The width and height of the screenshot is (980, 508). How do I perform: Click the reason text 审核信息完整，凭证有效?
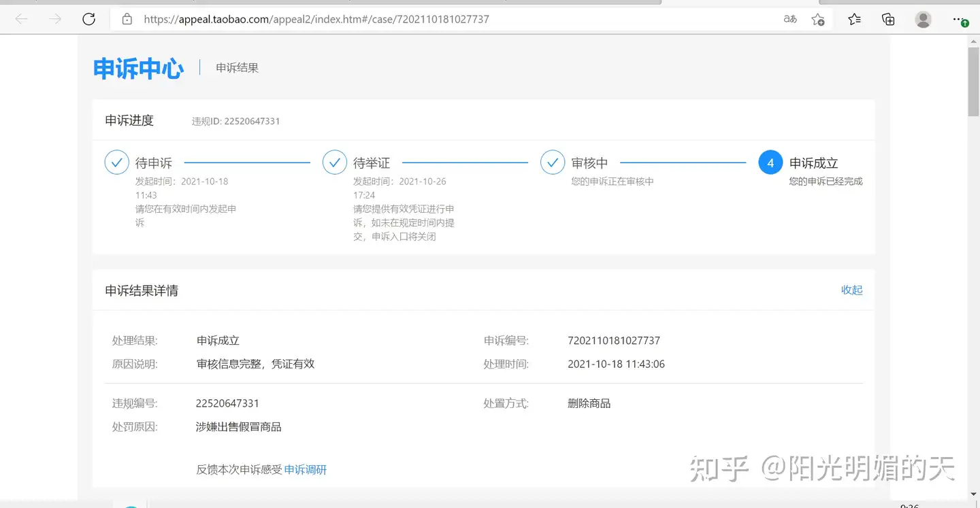click(x=255, y=364)
